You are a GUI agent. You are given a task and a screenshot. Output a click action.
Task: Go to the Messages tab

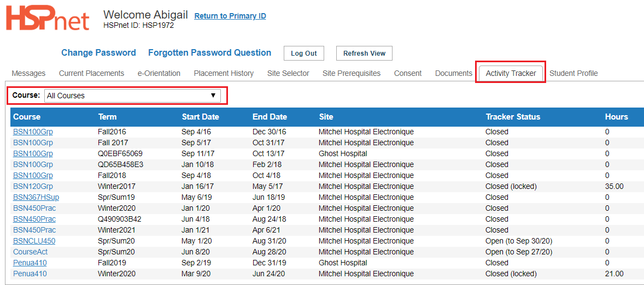point(28,73)
